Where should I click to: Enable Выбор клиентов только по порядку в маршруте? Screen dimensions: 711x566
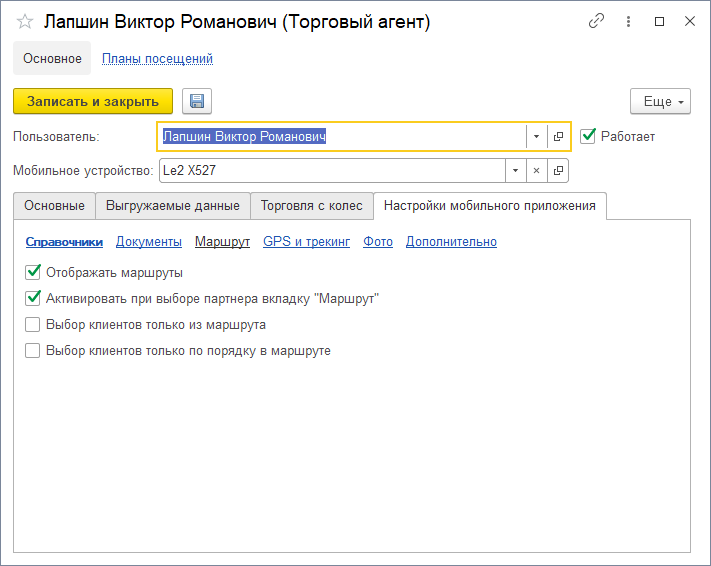tap(33, 350)
